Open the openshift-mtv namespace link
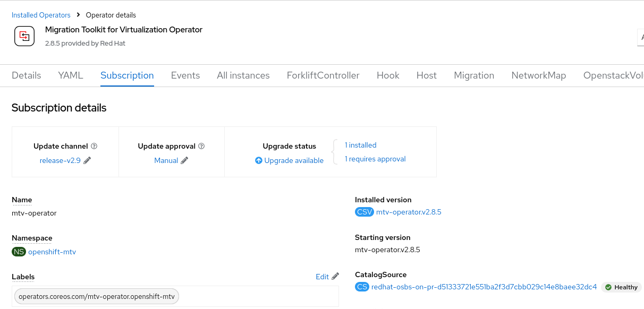Viewport: 644px width, 309px height. [52, 252]
